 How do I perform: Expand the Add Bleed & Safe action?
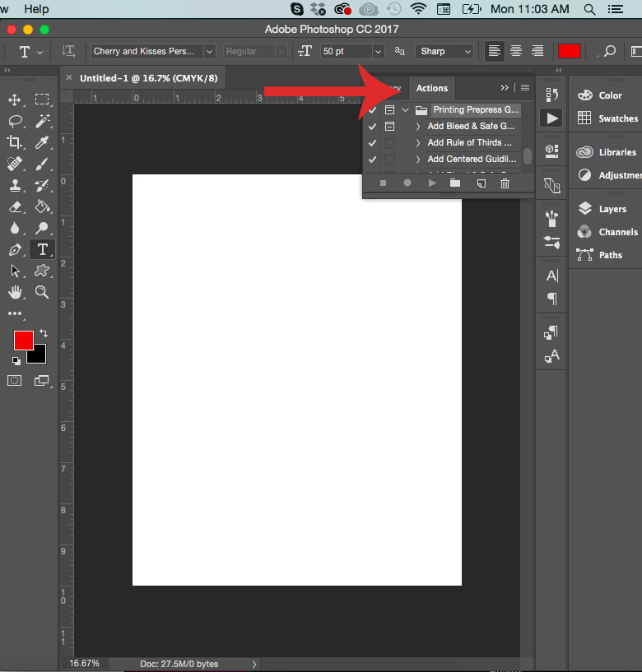417,127
